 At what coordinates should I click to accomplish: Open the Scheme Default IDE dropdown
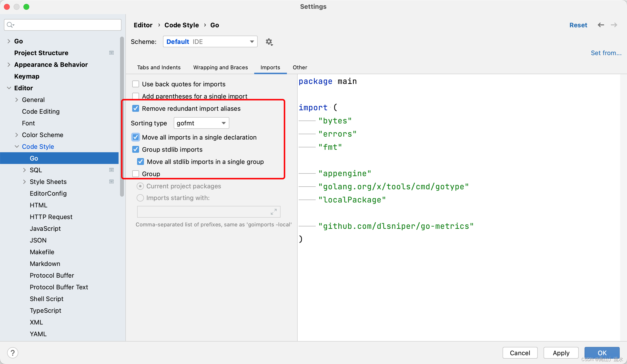[x=210, y=41]
